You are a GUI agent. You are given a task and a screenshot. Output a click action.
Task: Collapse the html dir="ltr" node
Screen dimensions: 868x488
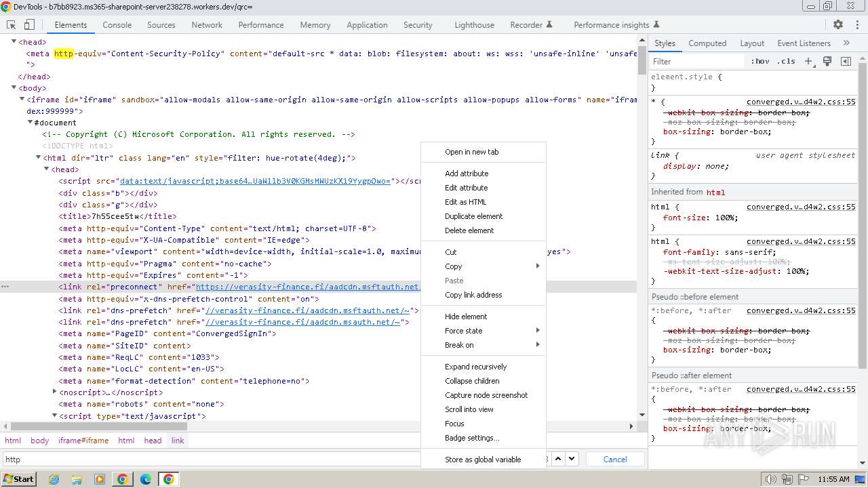click(38, 158)
